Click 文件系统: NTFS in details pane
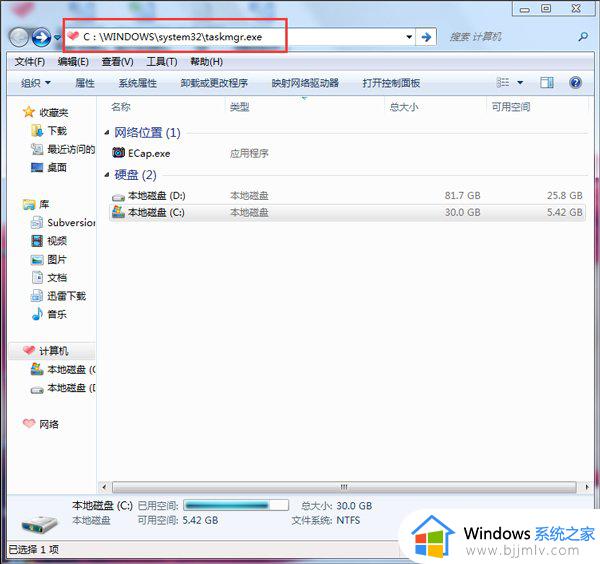This screenshot has height=564, width=600. 326,520
